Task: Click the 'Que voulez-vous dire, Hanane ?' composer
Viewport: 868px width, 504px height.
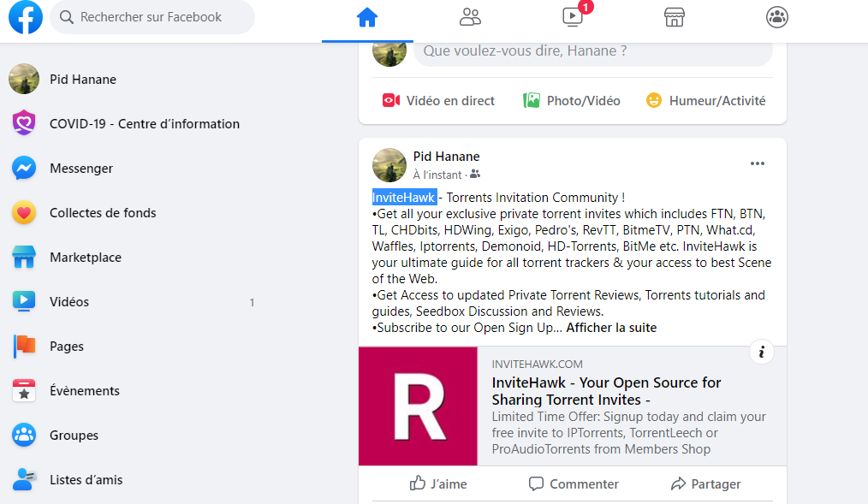Action: (593, 50)
